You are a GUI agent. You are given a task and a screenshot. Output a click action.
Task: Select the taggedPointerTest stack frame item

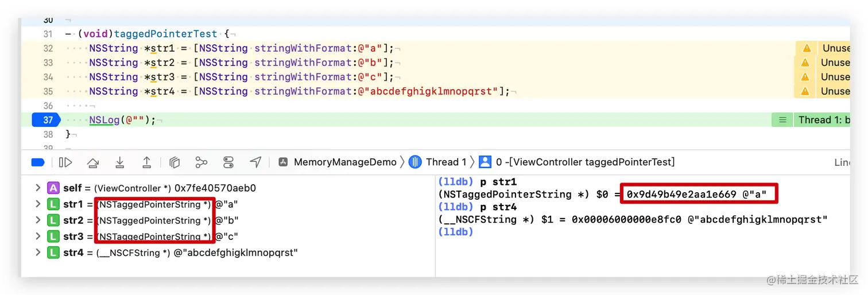tap(585, 162)
